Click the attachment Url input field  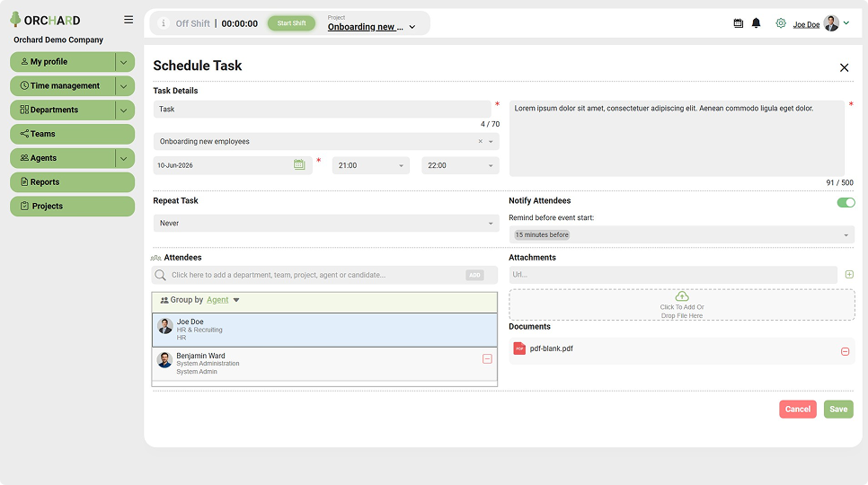[673, 275]
